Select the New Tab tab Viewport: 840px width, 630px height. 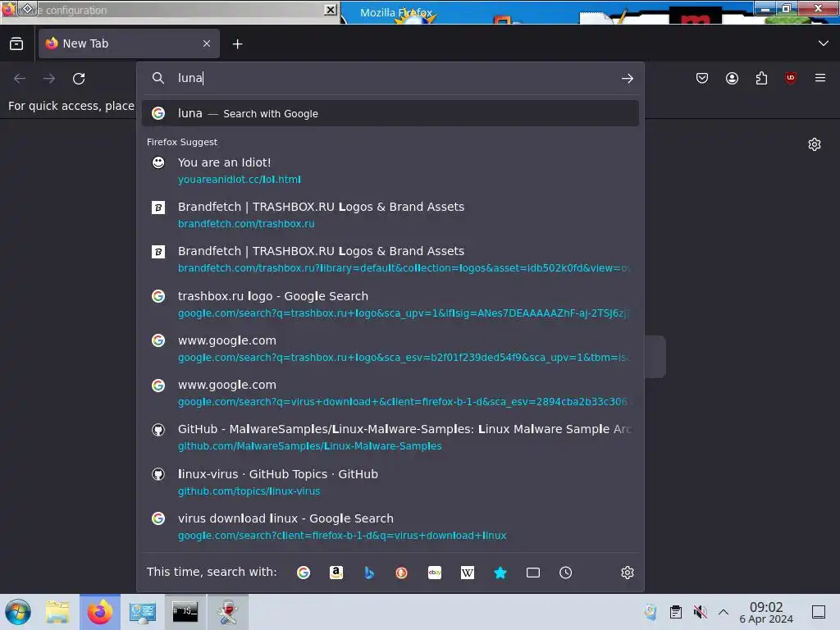coord(129,43)
